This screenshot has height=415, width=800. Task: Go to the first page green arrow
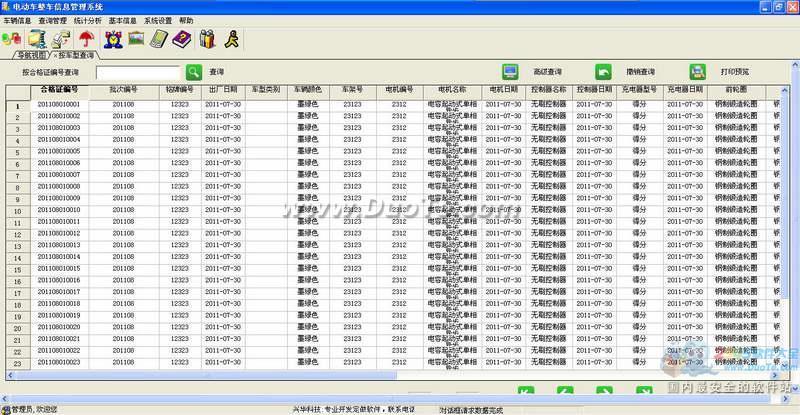[526, 390]
